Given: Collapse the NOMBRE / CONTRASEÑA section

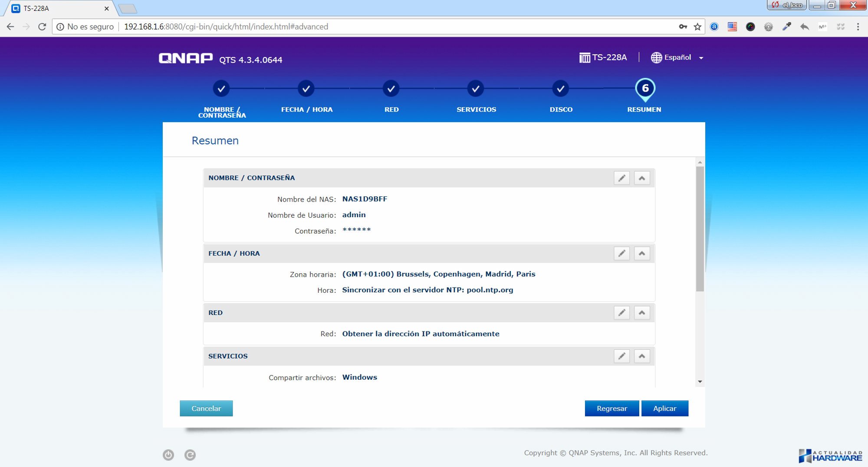Looking at the screenshot, I should pyautogui.click(x=642, y=178).
